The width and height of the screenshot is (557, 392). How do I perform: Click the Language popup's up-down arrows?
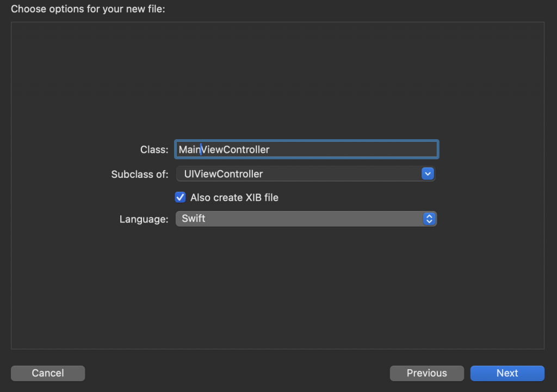[x=429, y=219]
